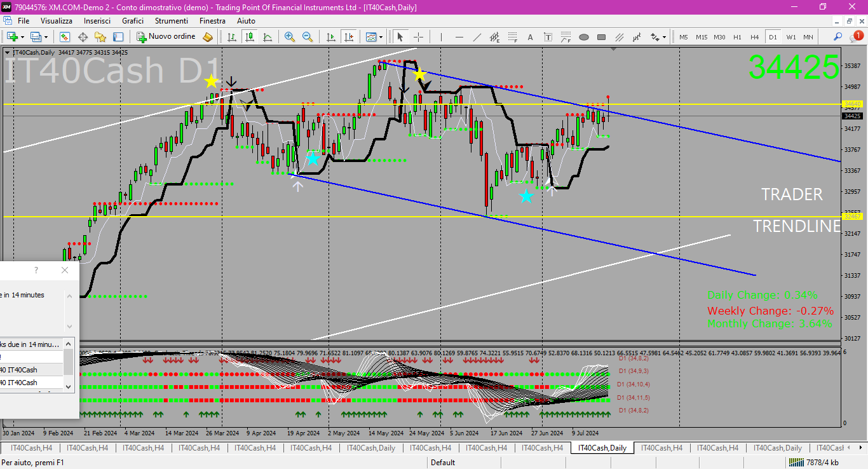Viewport: 868px width, 469px height.
Task: Activate the Crosshair mode
Action: [418, 37]
